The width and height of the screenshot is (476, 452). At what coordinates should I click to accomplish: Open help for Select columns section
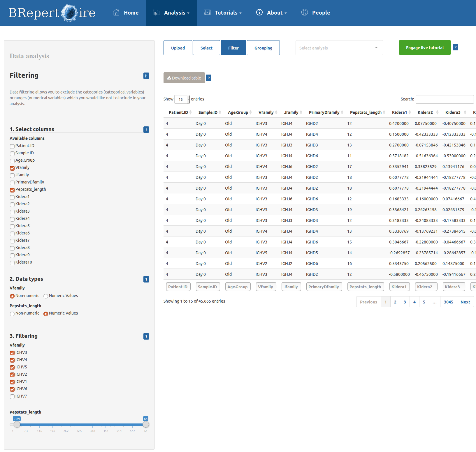tap(146, 130)
